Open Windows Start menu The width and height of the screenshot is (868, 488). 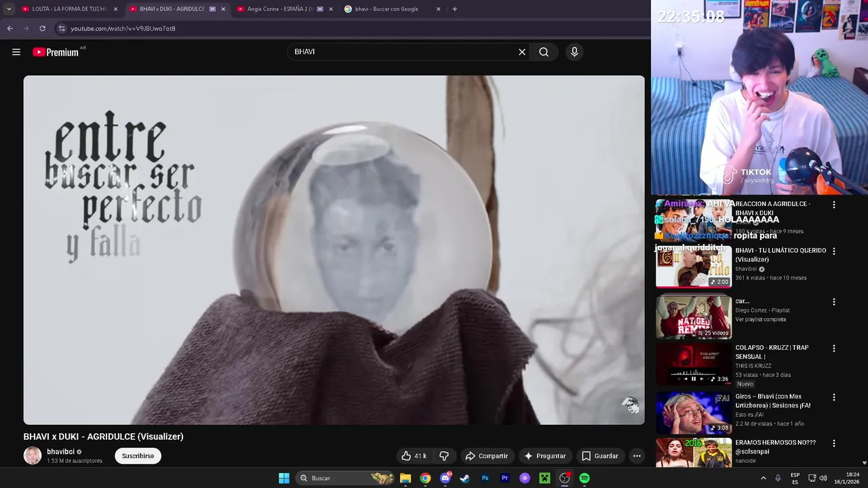[284, 478]
